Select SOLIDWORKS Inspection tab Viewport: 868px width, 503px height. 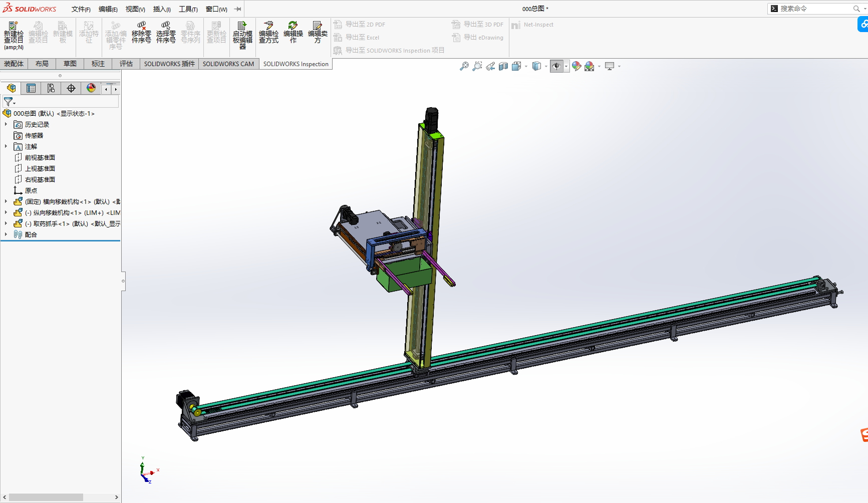(x=296, y=64)
